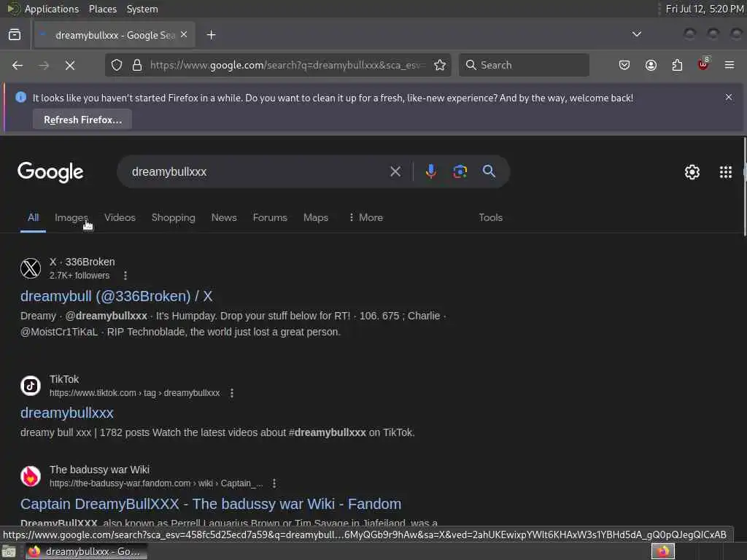This screenshot has height=560, width=747.
Task: Select Firefox taskbar window button
Action: pos(86,551)
